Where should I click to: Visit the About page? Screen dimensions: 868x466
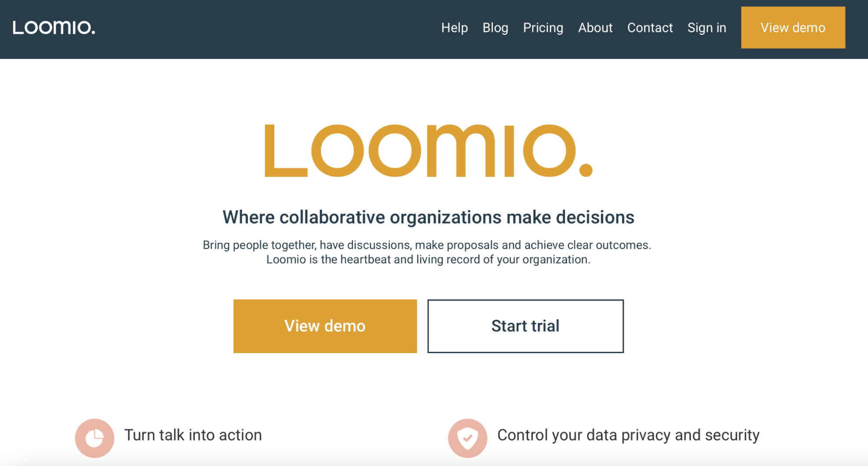coord(595,27)
